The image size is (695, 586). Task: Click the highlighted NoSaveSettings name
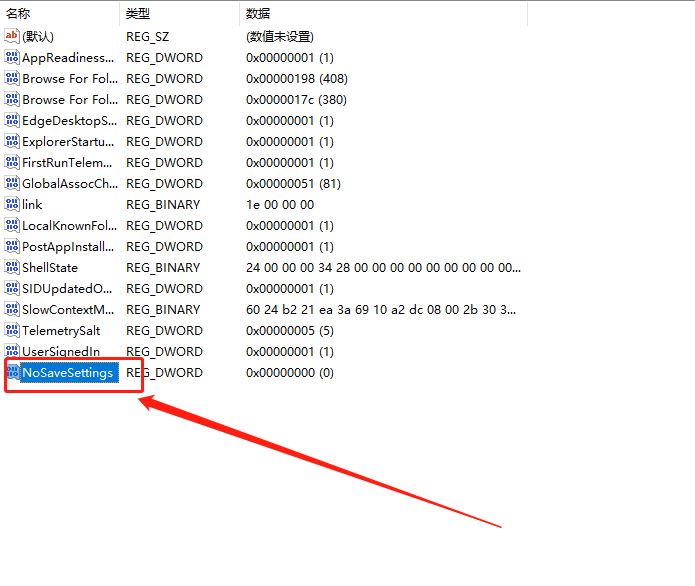69,372
